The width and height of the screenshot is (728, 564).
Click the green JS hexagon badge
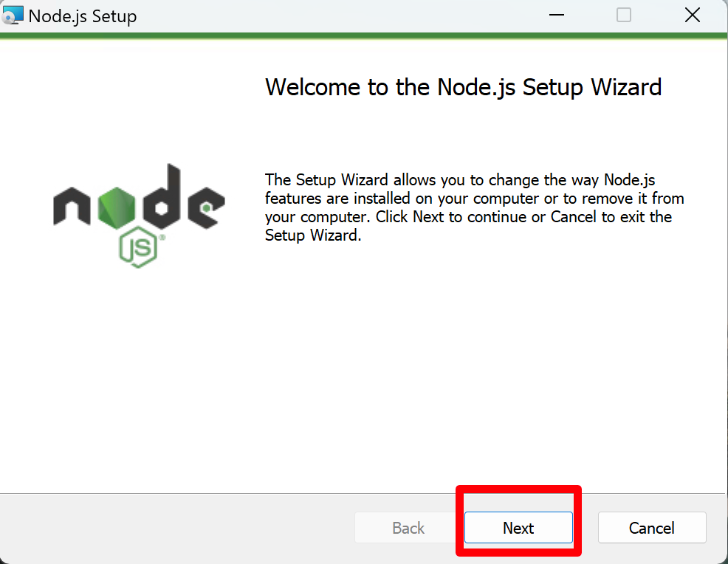pos(138,250)
